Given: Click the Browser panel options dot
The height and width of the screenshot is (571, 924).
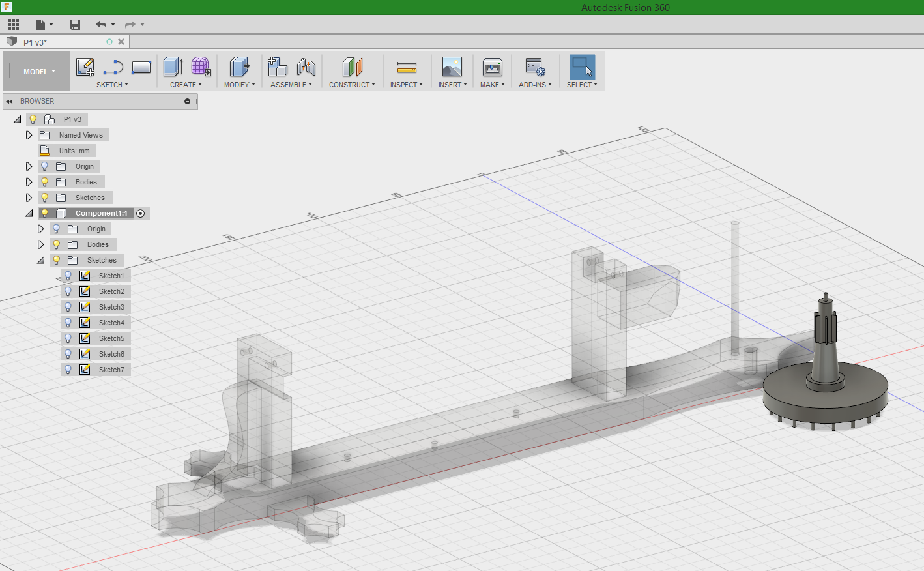Looking at the screenshot, I should (x=187, y=102).
